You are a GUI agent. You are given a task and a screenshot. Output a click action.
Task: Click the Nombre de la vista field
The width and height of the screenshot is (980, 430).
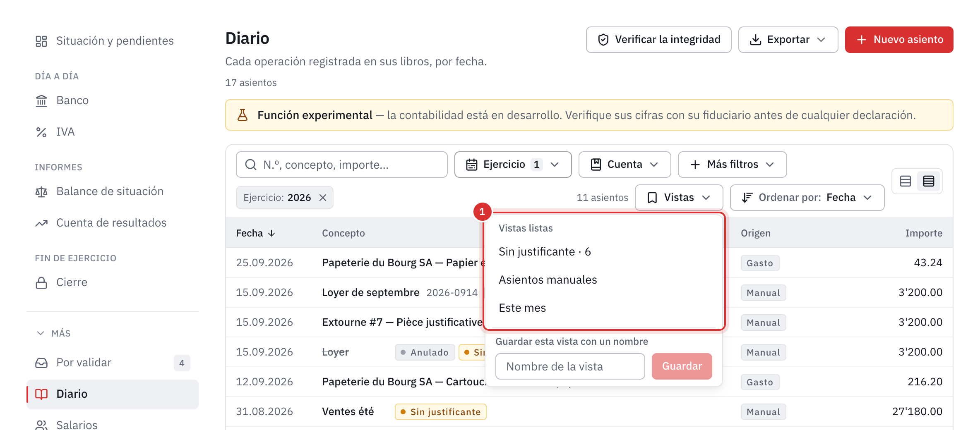(570, 366)
